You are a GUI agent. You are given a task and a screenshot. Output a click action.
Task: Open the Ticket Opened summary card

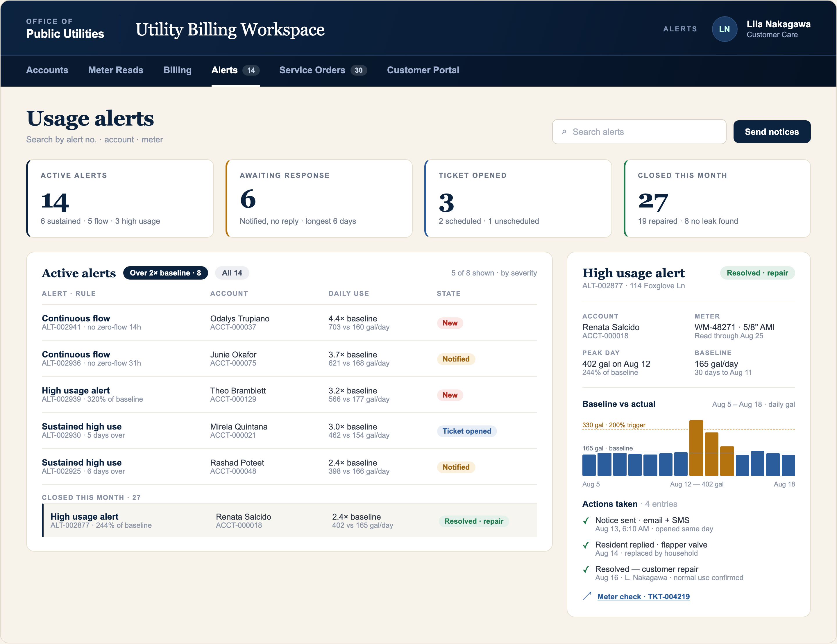518,198
